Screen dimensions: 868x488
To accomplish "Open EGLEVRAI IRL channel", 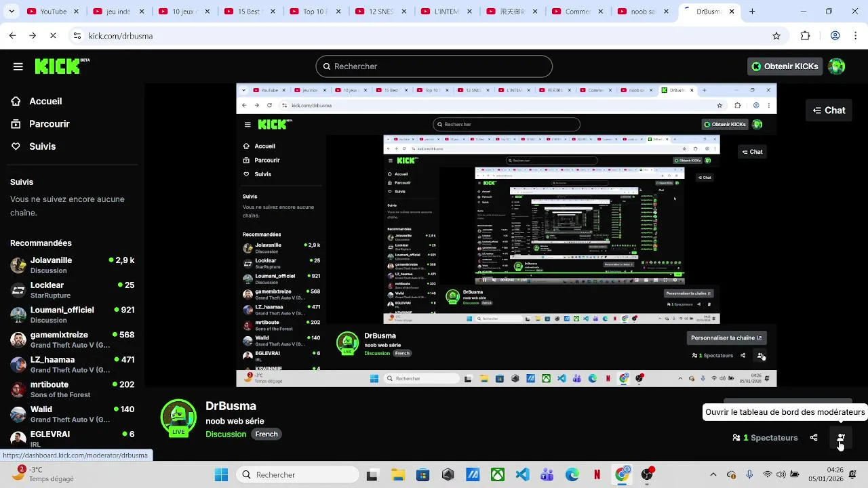I will (73, 439).
